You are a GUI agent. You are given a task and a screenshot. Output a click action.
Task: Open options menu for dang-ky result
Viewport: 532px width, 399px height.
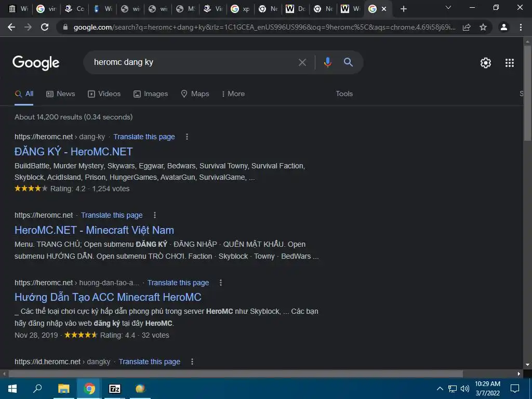pos(187,137)
